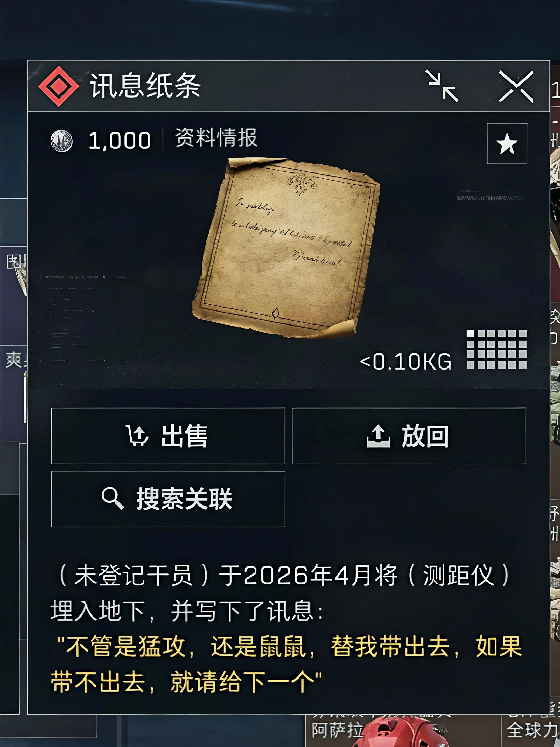The width and height of the screenshot is (560, 747).
Task: Click the 讯息纸条 title text
Action: pos(145,86)
